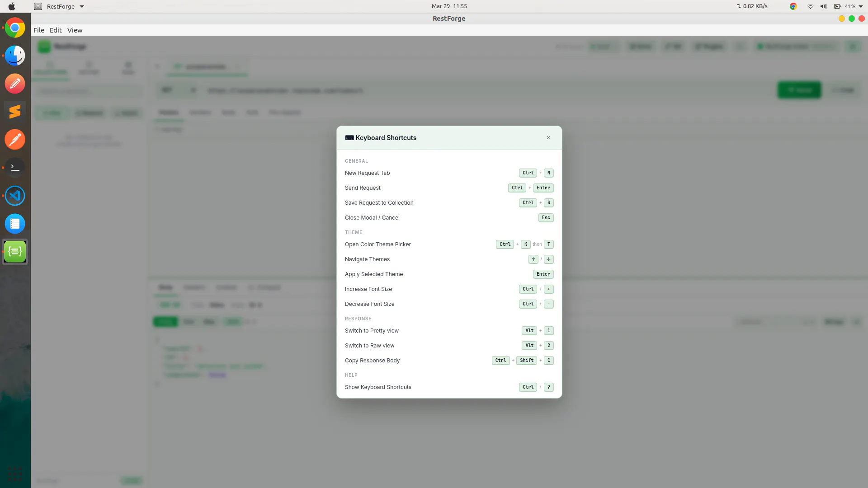
Task: Click the up arrow key badge for Navigate Themes
Action: click(533, 259)
